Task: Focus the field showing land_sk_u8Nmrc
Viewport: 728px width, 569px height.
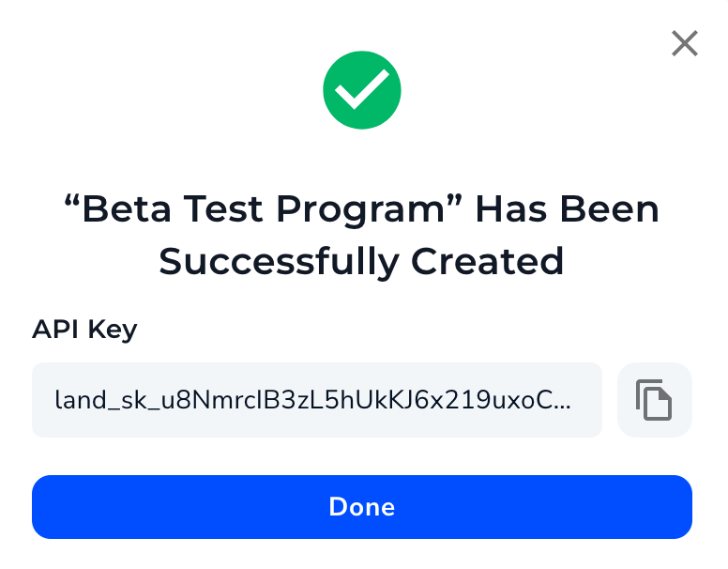Action: point(317,400)
